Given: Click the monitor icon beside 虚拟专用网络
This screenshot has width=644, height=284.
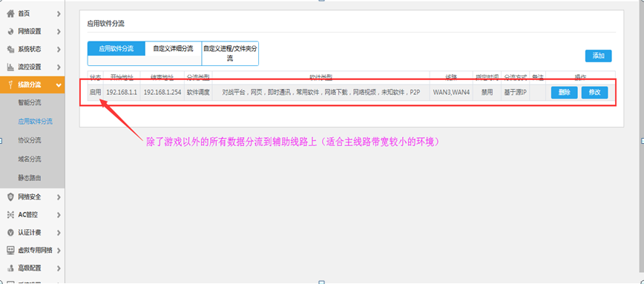Looking at the screenshot, I should click(10, 251).
